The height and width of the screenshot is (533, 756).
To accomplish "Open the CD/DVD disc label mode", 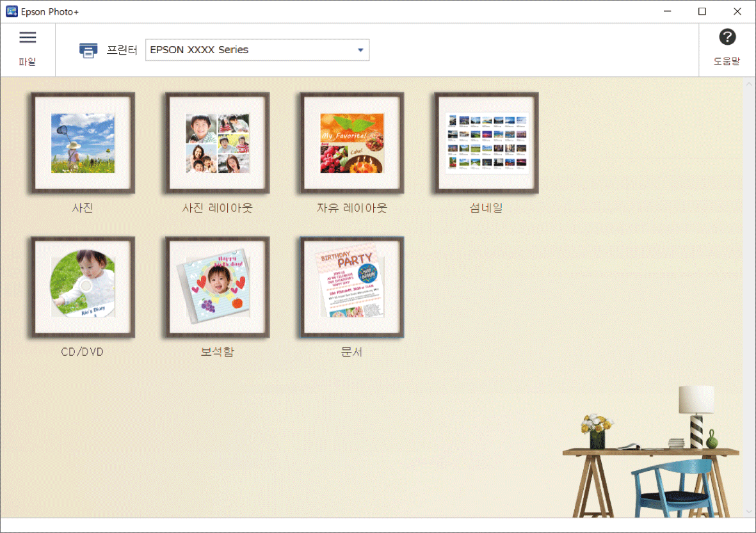I will [x=83, y=287].
